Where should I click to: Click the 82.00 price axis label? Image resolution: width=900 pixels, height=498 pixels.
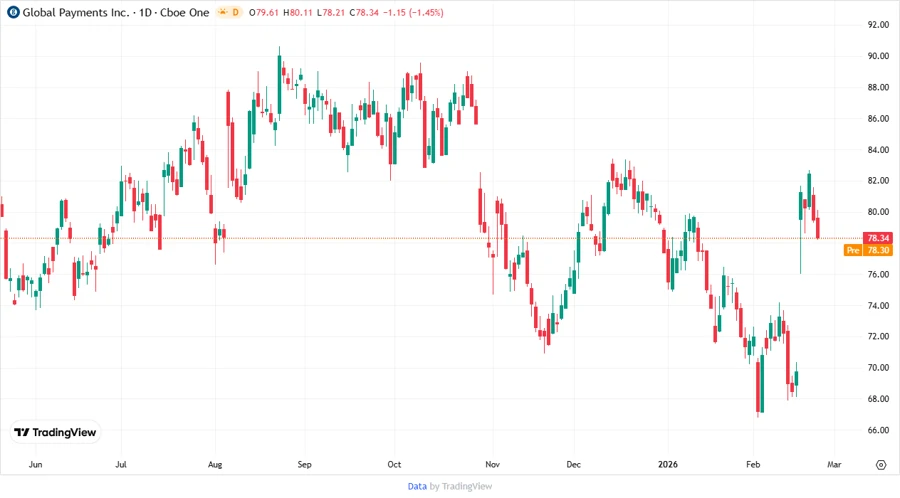[x=878, y=181]
